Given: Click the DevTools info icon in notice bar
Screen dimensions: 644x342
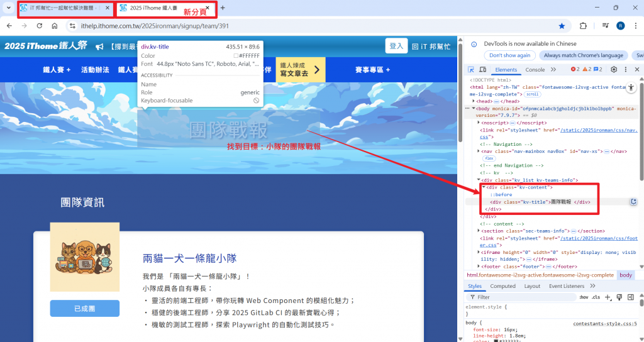Looking at the screenshot, I should pyautogui.click(x=474, y=44).
